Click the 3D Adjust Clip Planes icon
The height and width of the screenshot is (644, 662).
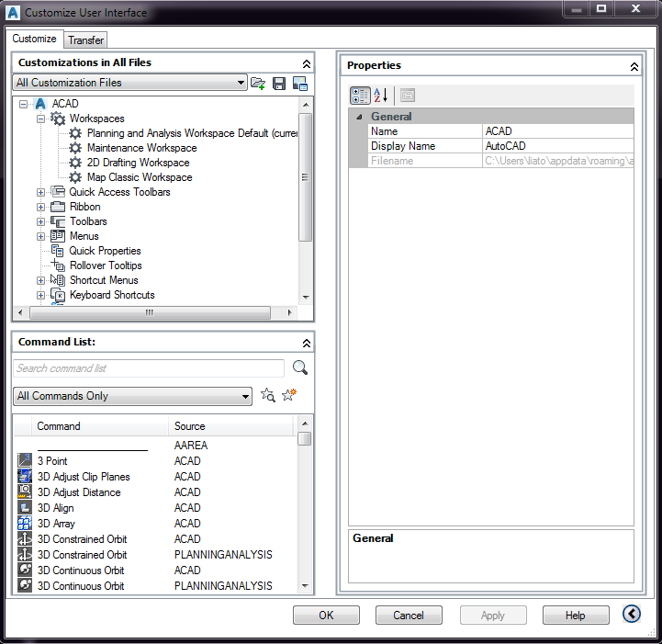click(x=25, y=476)
